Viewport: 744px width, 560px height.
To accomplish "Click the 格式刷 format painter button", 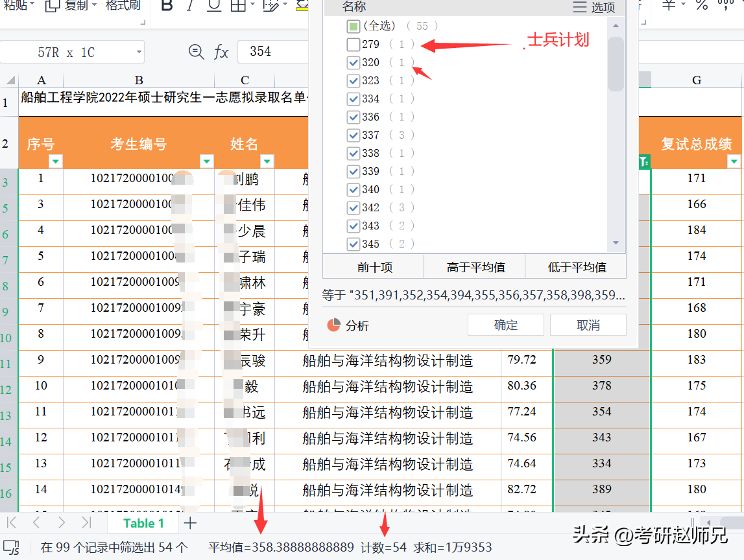I will (x=123, y=5).
